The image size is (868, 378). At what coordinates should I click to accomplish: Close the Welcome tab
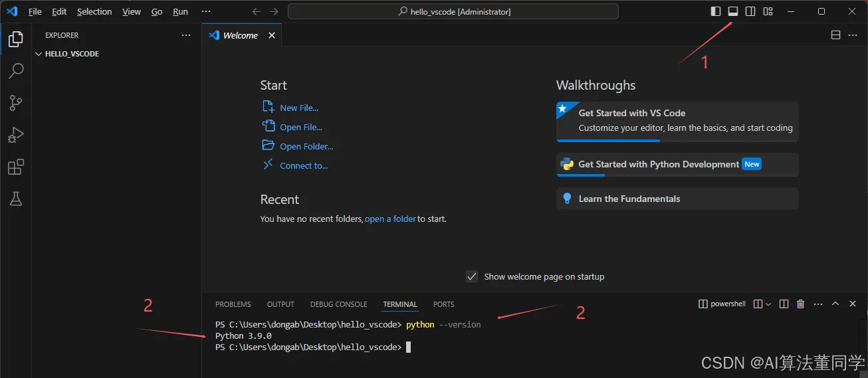[272, 35]
